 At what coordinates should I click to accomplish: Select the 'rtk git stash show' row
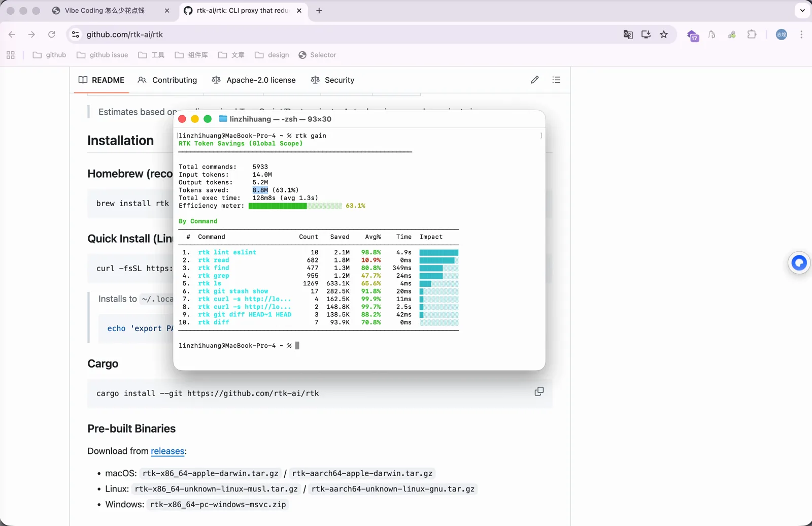320,291
